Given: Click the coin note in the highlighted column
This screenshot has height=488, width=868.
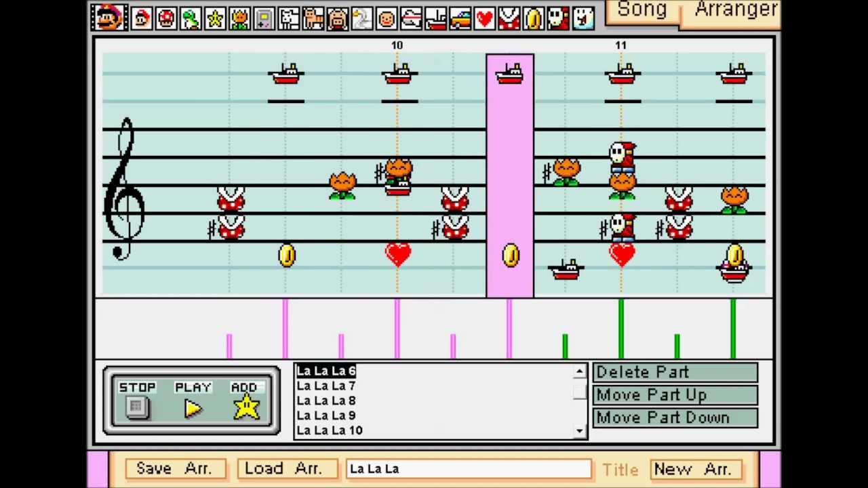Looking at the screenshot, I should pos(511,256).
